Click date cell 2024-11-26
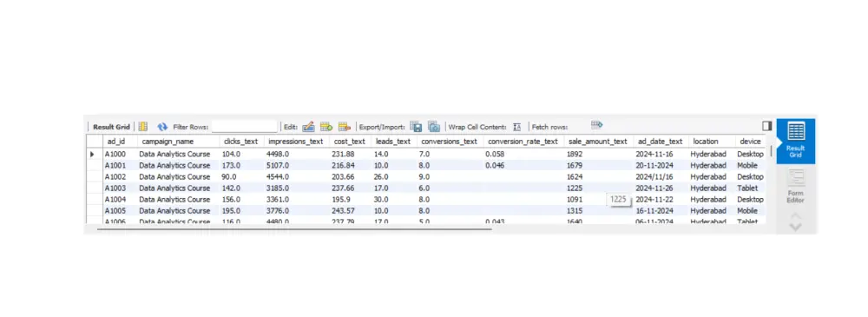868x317 pixels. point(655,188)
